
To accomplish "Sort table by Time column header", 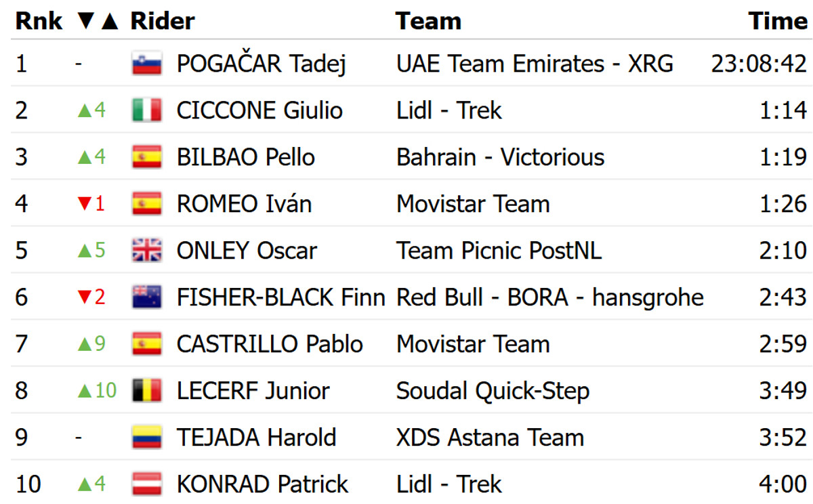I will click(x=778, y=21).
